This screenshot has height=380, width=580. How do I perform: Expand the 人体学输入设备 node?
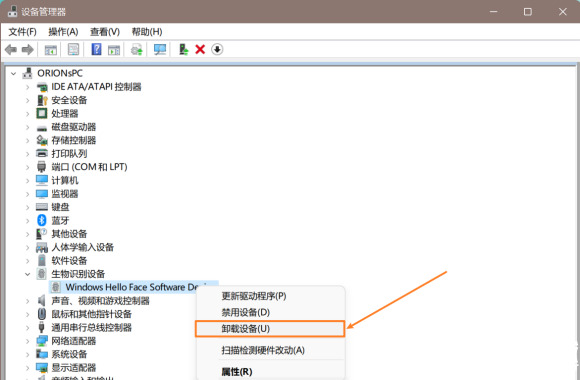[27, 247]
